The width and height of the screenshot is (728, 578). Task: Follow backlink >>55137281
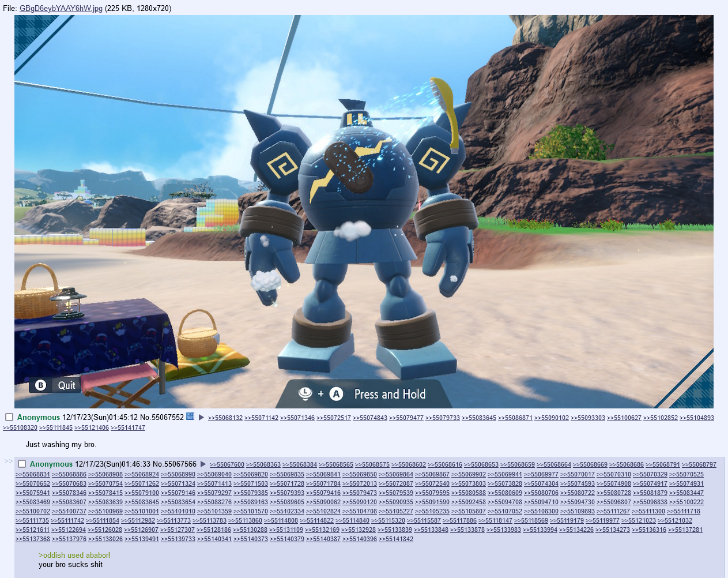(x=685, y=530)
